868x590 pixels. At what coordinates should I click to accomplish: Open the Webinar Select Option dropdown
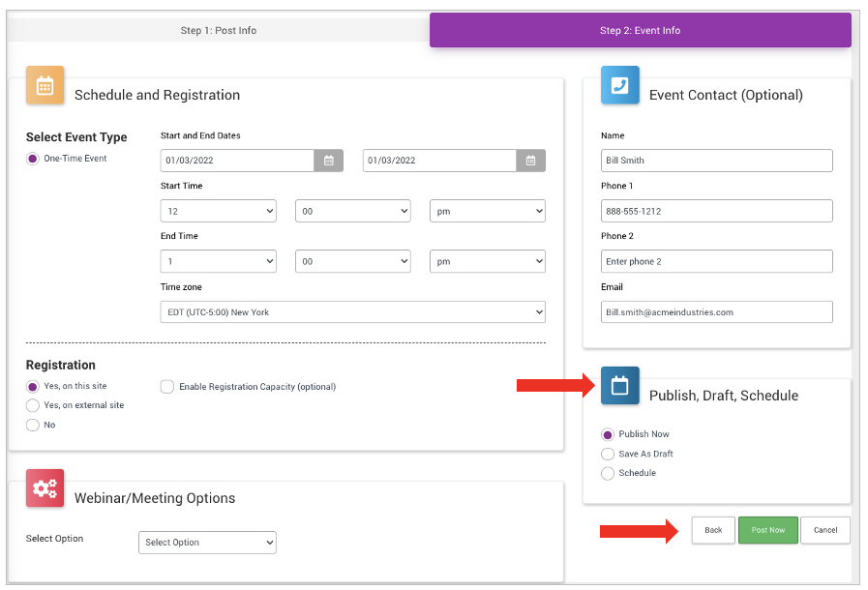(207, 543)
